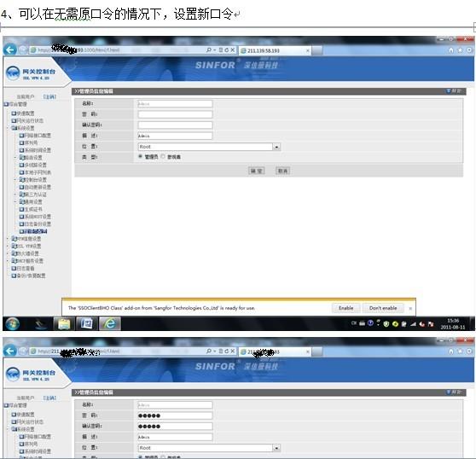The image size is (476, 459).
Task: Select the 查线者 radio option in upper form
Action: coord(163,156)
